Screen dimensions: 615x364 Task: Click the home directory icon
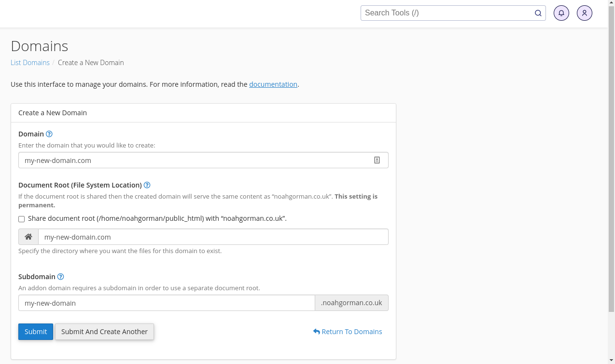click(28, 237)
